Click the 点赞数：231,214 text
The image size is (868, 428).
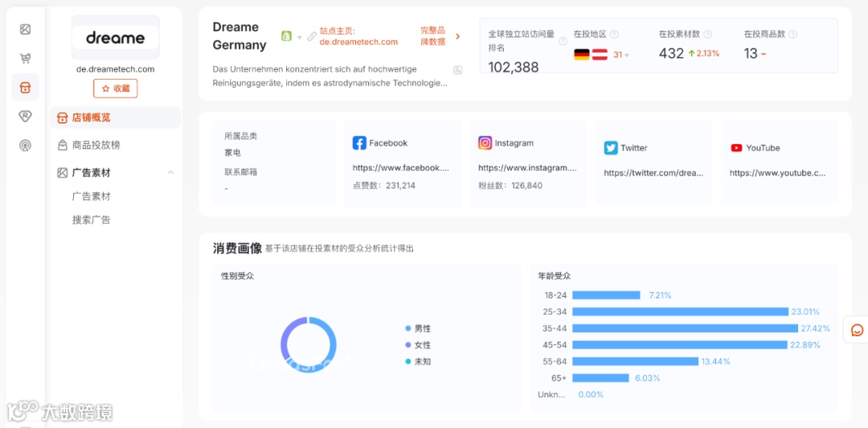pyautogui.click(x=384, y=186)
